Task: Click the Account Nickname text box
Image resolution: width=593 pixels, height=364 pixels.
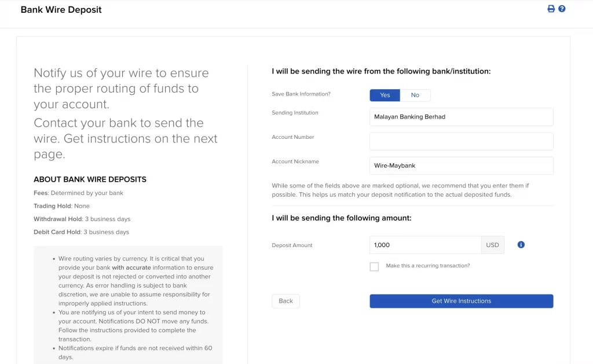Action: click(461, 166)
